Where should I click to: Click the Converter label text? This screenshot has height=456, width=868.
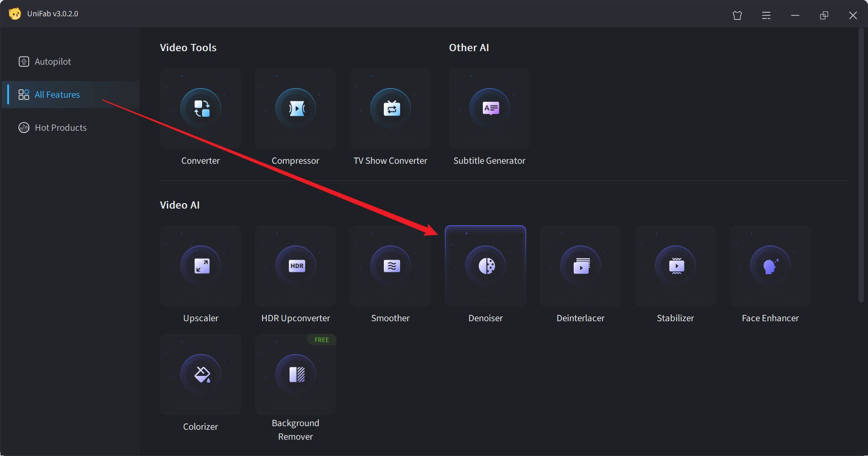pos(201,161)
